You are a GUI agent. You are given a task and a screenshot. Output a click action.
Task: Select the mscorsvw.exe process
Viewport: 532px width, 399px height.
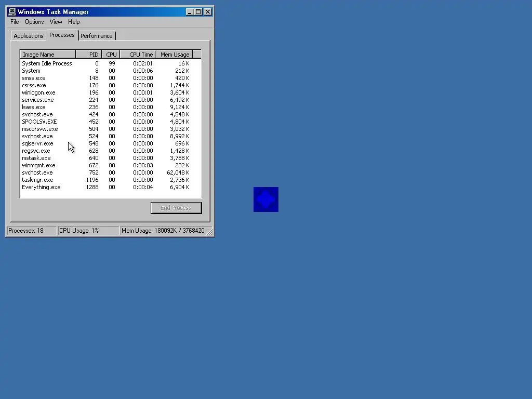111,129
